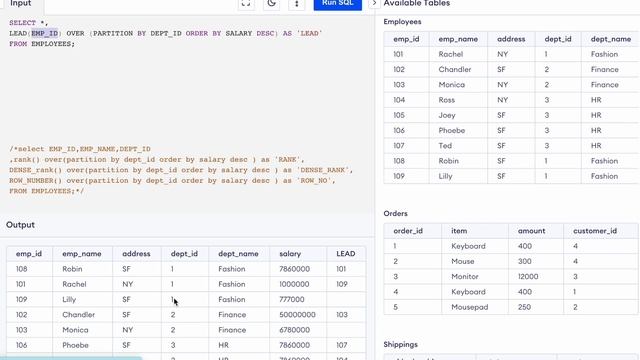Click Joey in the Employees available table
The height and width of the screenshot is (360, 640).
click(447, 115)
